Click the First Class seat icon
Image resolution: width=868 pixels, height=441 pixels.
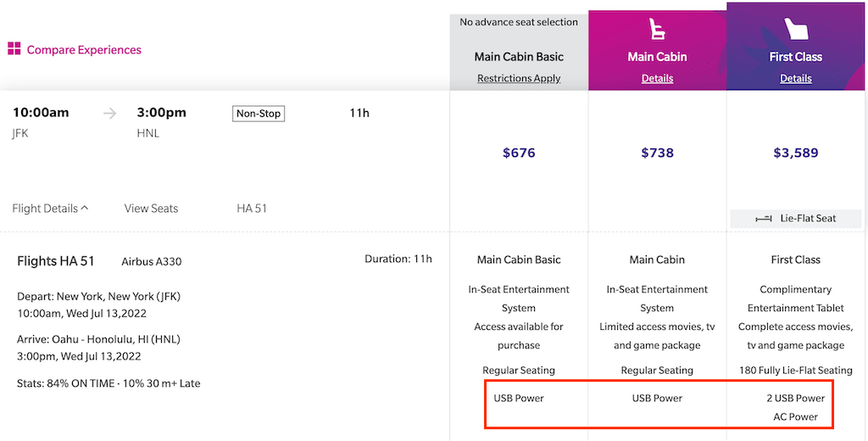click(796, 29)
